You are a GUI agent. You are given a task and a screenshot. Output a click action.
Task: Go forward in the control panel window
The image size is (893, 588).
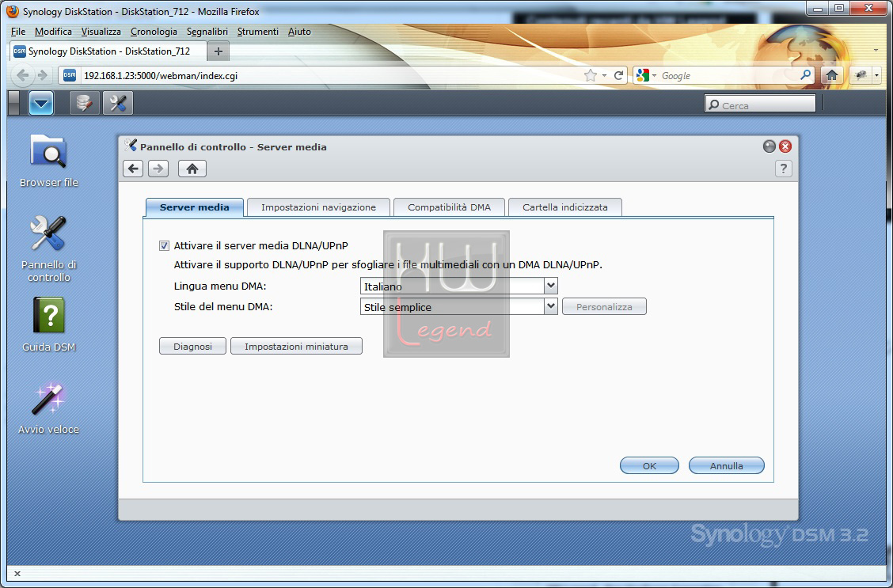point(158,169)
